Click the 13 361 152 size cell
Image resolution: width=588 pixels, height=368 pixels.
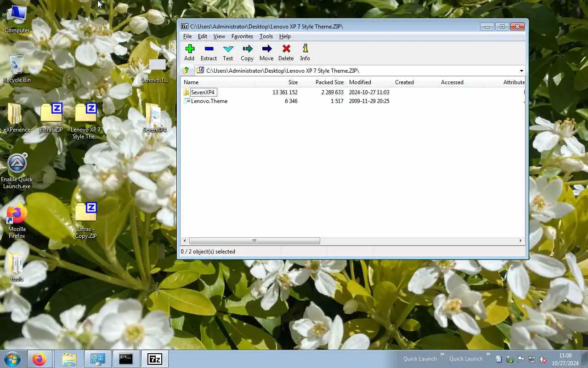pyautogui.click(x=285, y=92)
